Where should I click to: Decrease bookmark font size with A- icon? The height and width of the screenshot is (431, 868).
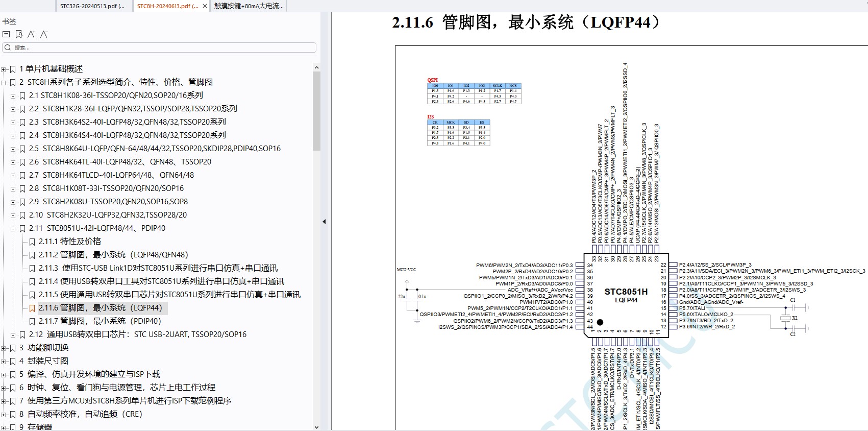coord(44,34)
